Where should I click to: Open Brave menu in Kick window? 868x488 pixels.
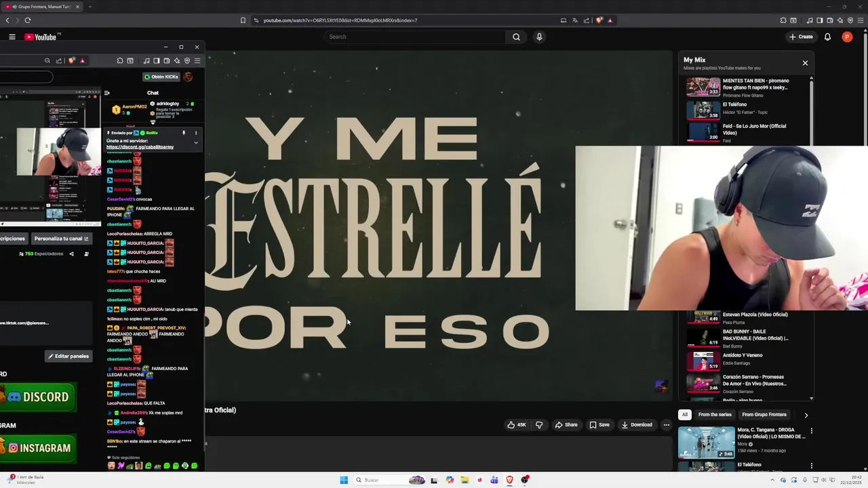(x=197, y=61)
